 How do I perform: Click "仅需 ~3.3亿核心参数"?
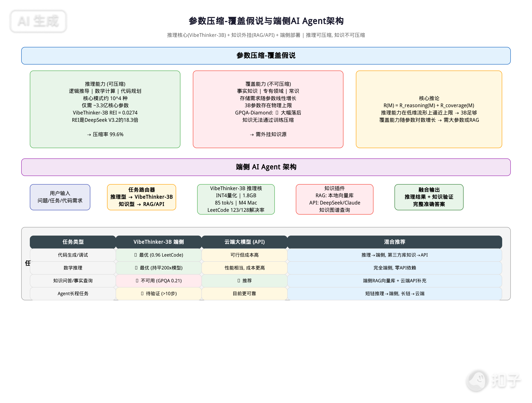coord(105,105)
